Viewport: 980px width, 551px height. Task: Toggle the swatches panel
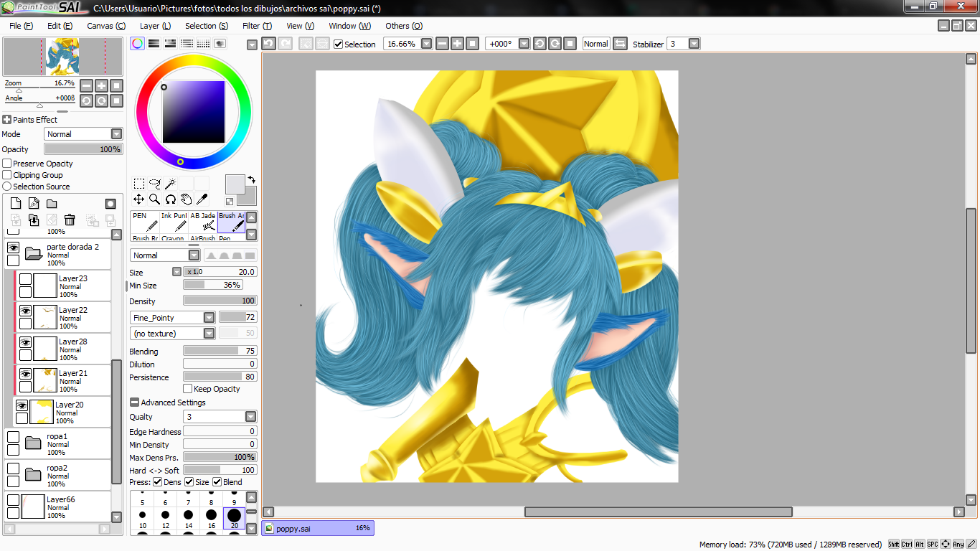point(203,44)
